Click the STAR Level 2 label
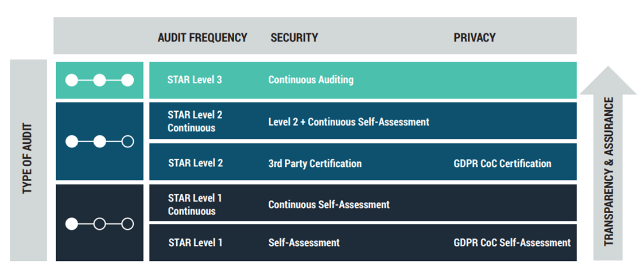The image size is (644, 270). 196,163
